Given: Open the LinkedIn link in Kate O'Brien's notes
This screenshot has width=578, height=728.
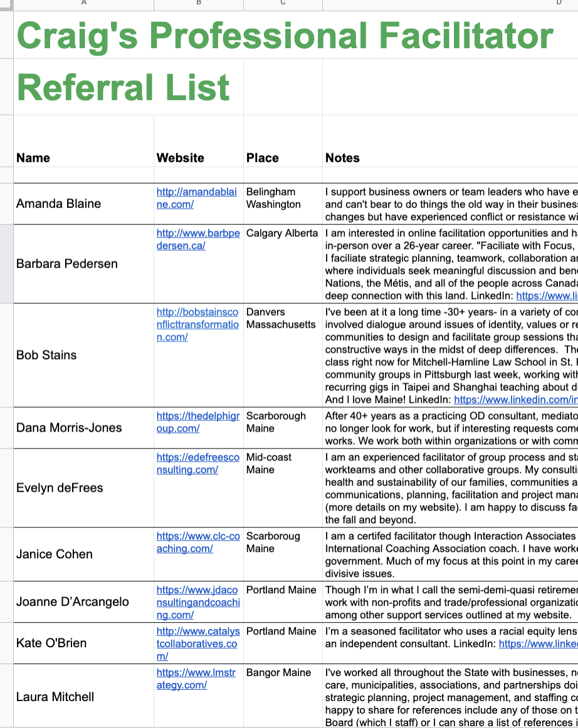Looking at the screenshot, I should 538,643.
